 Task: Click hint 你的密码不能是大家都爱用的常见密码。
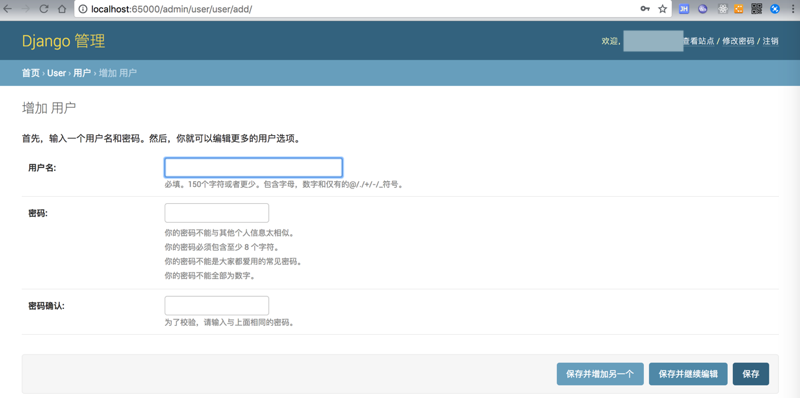coord(233,262)
